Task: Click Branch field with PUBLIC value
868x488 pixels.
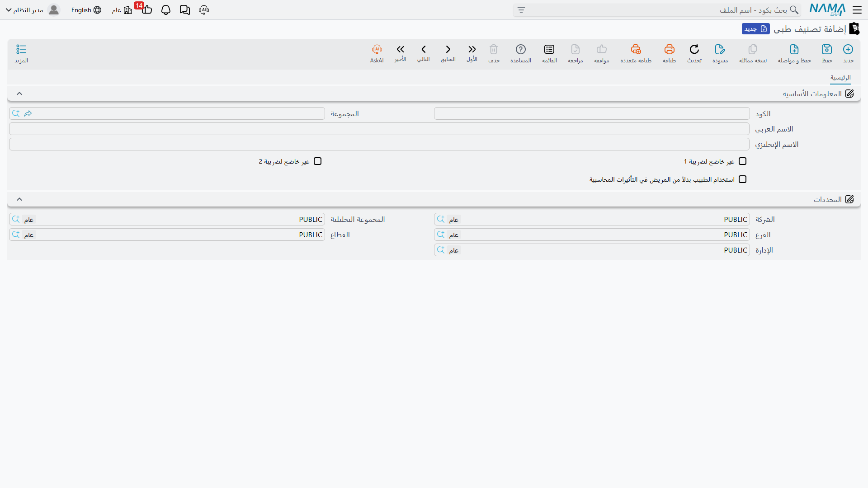Action: (592, 235)
